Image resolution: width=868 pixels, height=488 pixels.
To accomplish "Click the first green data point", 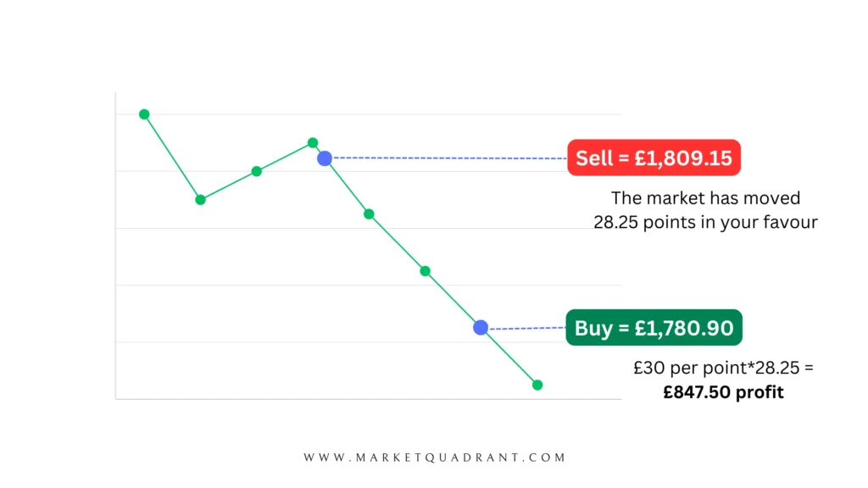I will tap(144, 114).
